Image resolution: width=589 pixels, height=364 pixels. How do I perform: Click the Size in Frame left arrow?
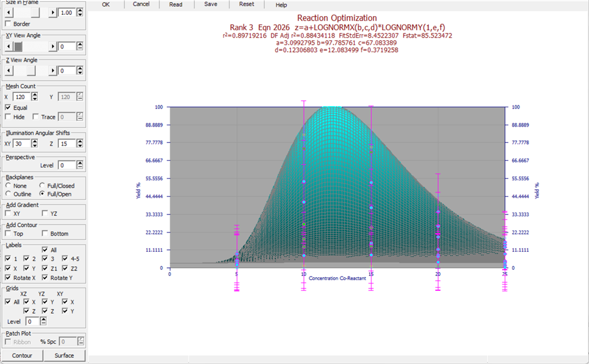pos(9,12)
